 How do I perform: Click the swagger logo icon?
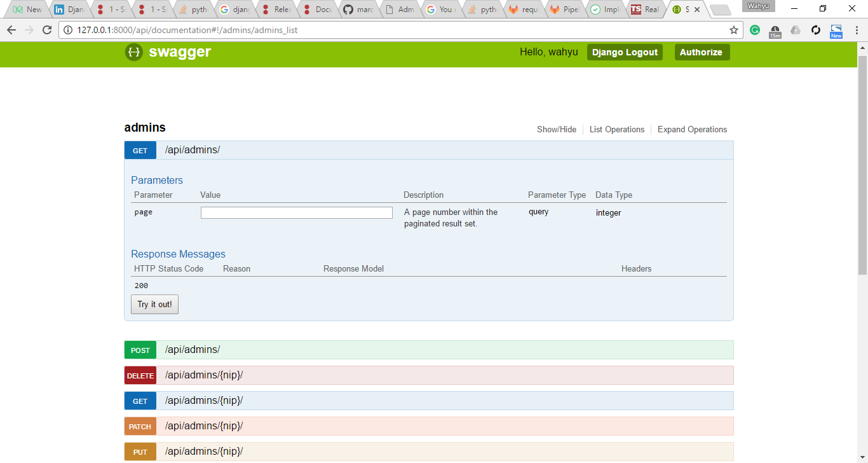[x=133, y=52]
